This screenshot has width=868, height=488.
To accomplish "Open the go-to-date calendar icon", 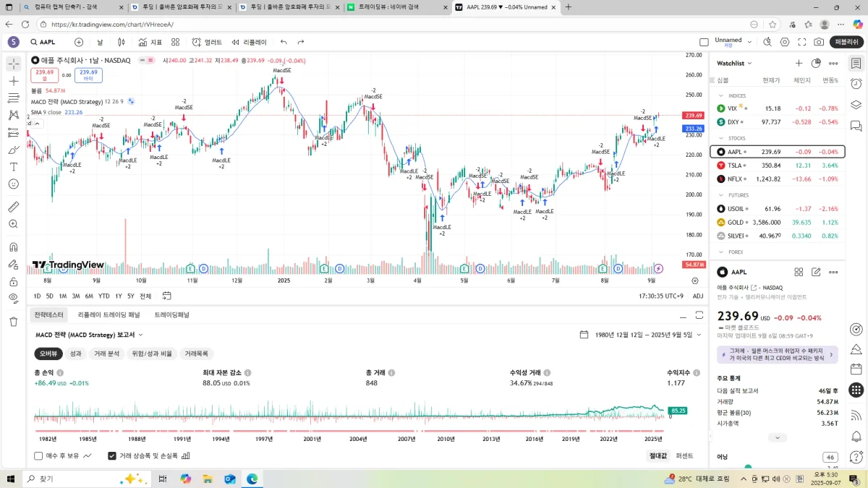I will 167,296.
